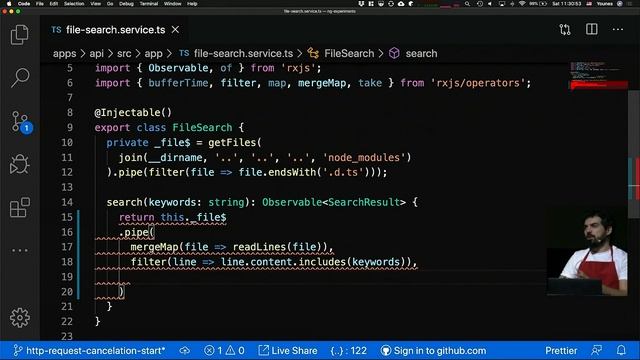640x360 pixels.
Task: Open the Manage gear menu
Action: pyautogui.click(x=20, y=318)
